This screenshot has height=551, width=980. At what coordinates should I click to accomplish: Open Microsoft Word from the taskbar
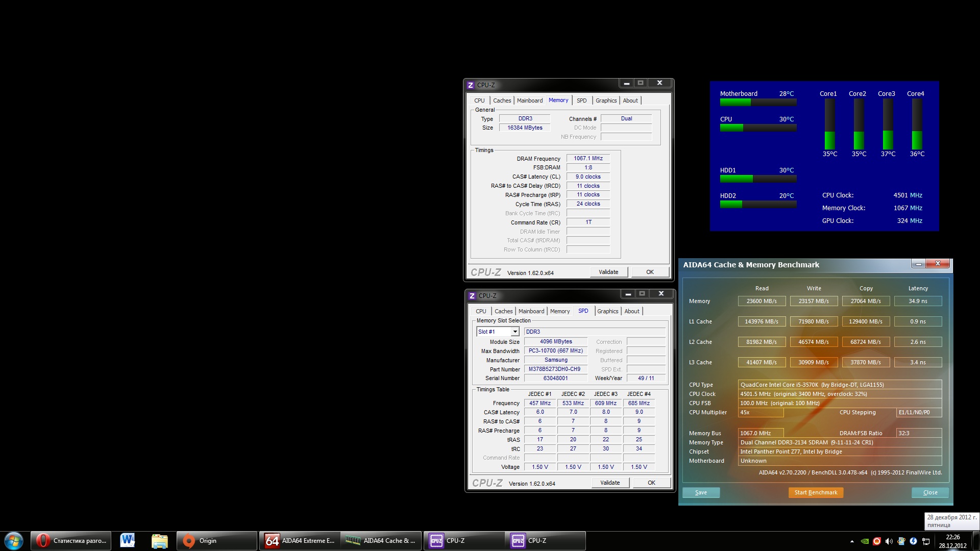[x=128, y=541]
